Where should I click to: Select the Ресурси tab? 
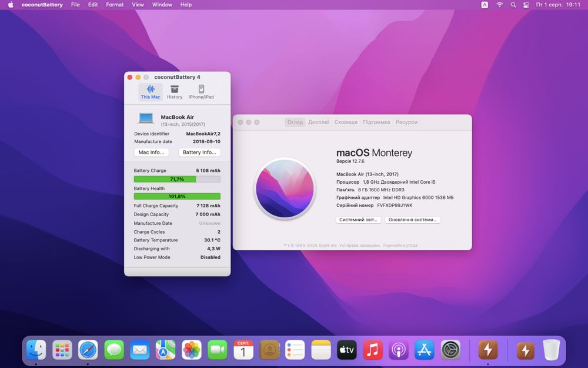406,122
